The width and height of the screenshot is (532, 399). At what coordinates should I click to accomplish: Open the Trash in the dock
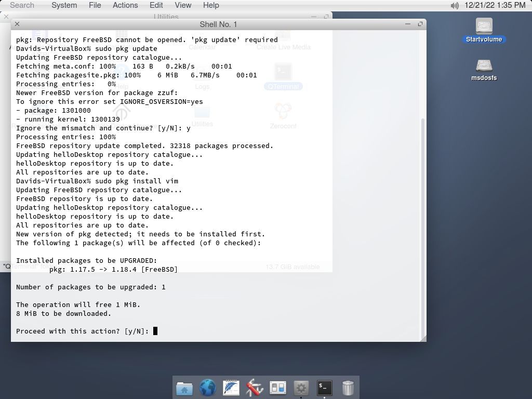348,388
